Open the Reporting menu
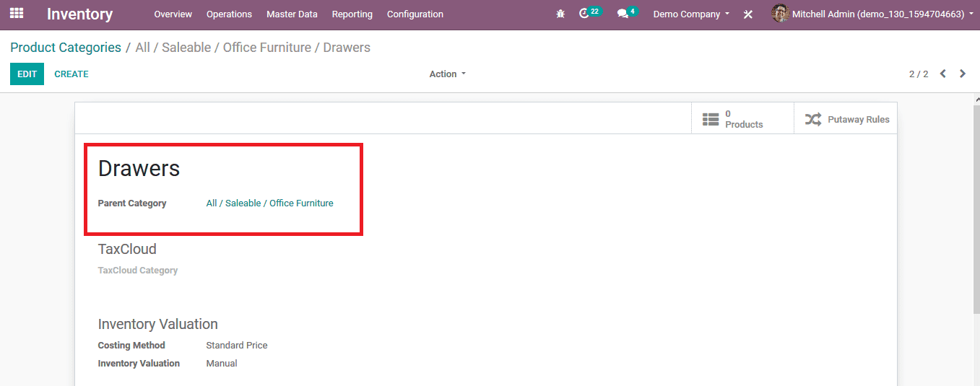The width and height of the screenshot is (980, 386). point(352,14)
